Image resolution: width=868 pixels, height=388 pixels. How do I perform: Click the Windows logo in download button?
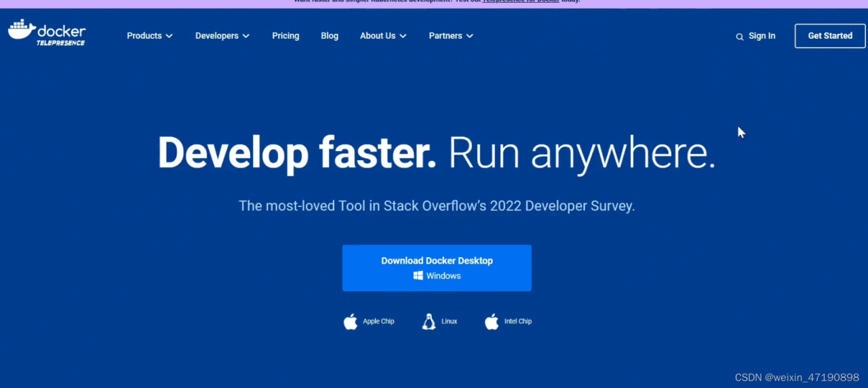point(418,276)
